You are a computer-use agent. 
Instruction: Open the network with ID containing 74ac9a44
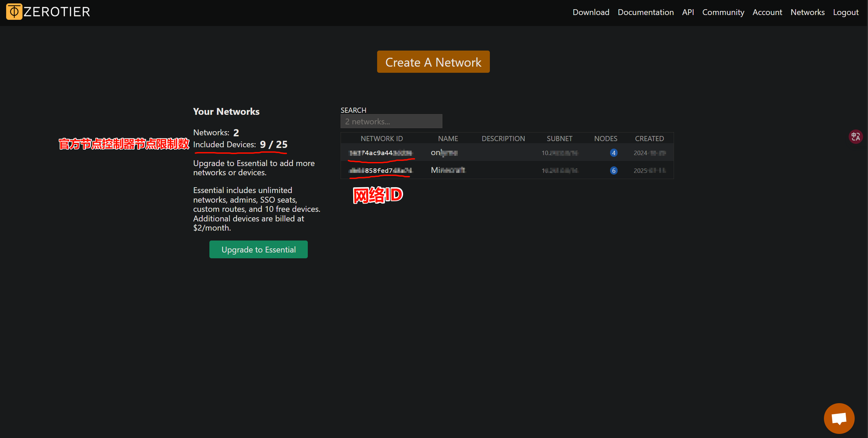coord(381,153)
